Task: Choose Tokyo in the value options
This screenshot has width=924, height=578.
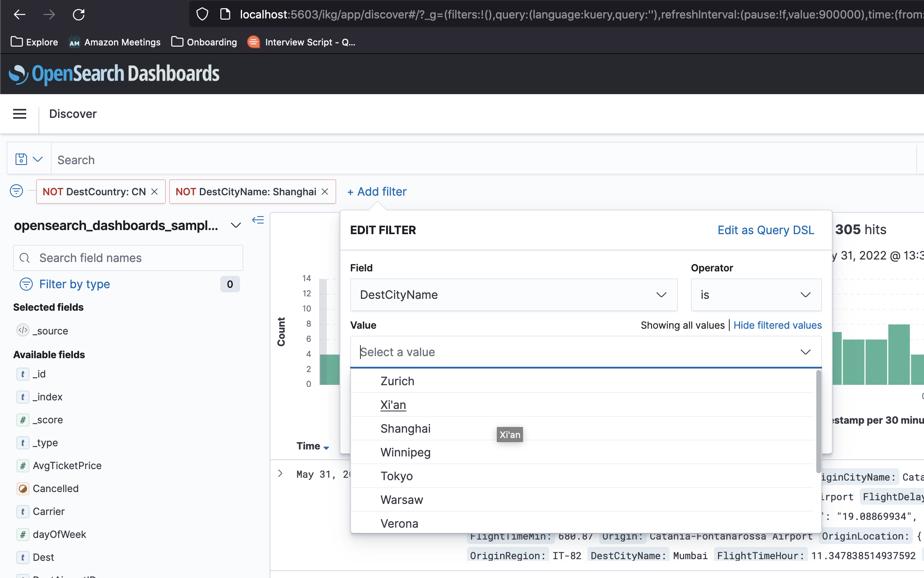Action: click(x=396, y=476)
